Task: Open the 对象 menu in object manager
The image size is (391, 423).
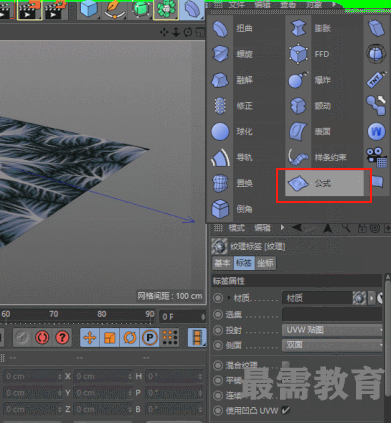Action: pos(314,5)
